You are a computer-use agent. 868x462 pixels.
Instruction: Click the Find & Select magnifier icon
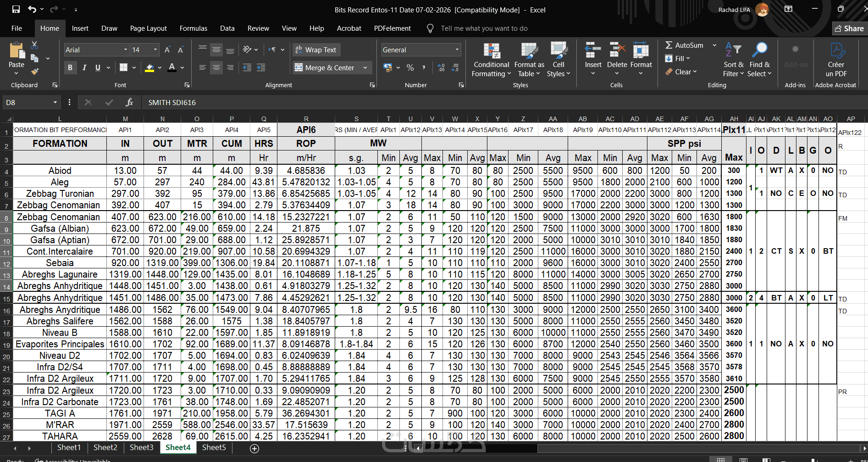click(759, 50)
